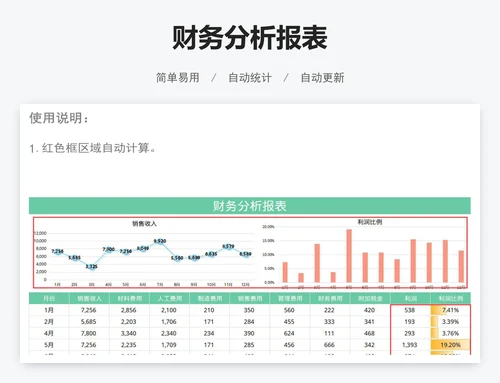Click the tallest bar in 利润比例 chart

tap(349, 256)
